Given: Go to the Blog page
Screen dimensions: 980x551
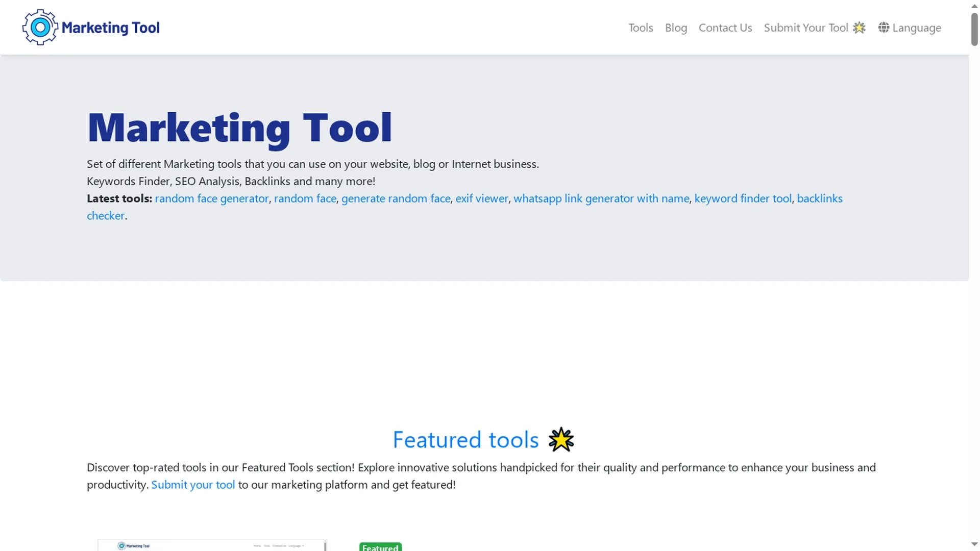Looking at the screenshot, I should click(x=676, y=28).
